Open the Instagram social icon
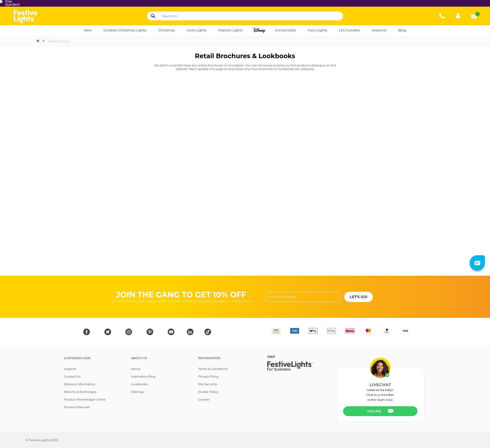The height and width of the screenshot is (448, 490). coord(129,332)
